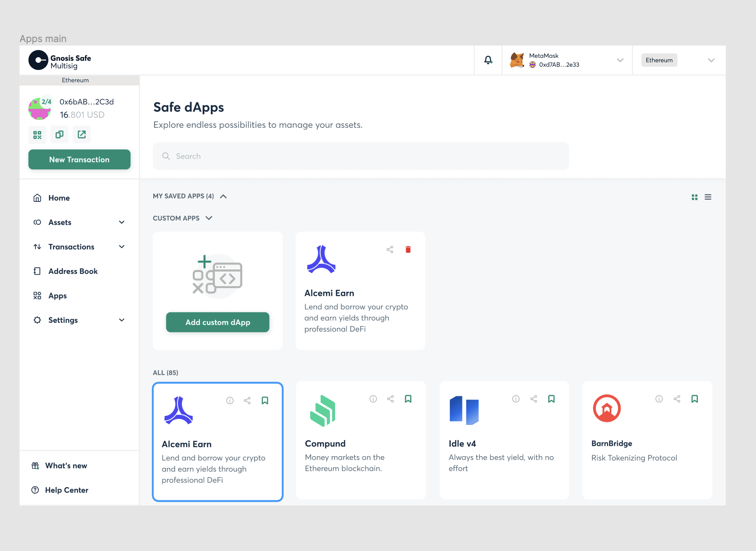The width and height of the screenshot is (756, 551).
Task: Switch apps to list view
Action: pyautogui.click(x=708, y=197)
